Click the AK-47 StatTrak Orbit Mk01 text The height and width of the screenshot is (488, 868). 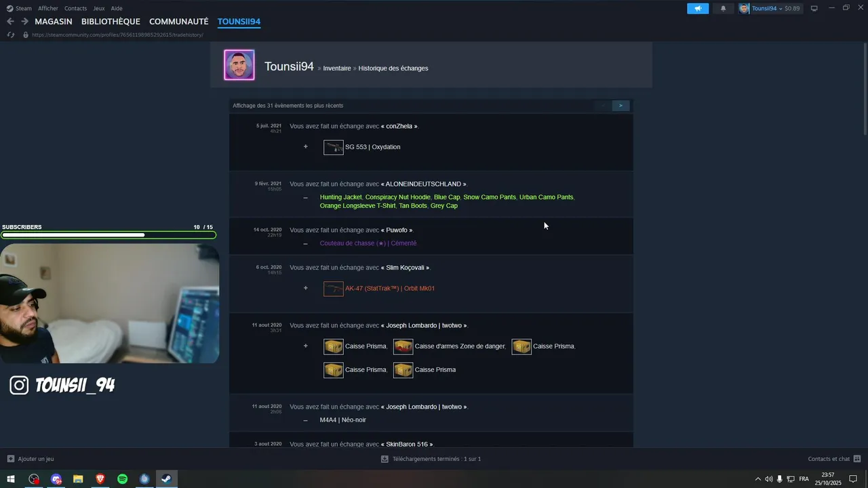pyautogui.click(x=390, y=289)
